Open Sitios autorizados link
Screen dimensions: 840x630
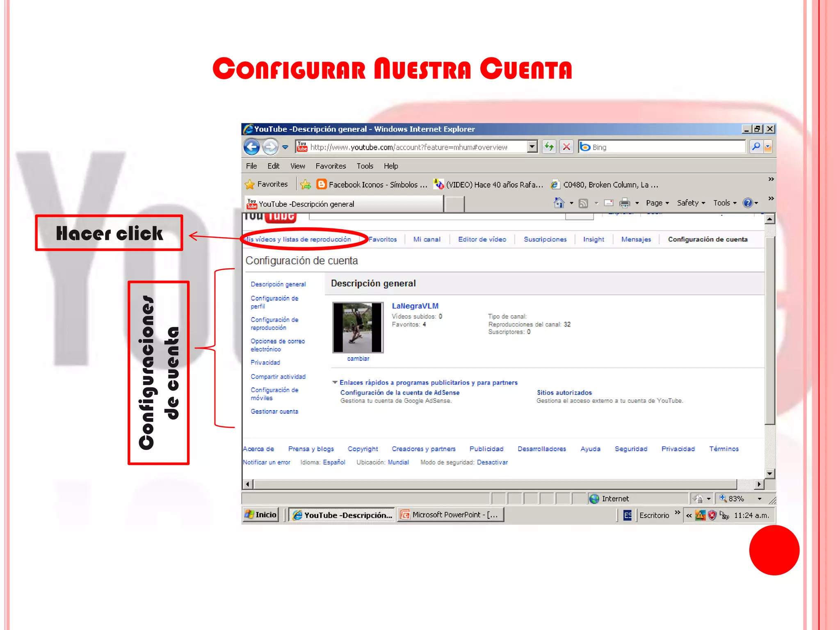(x=564, y=393)
